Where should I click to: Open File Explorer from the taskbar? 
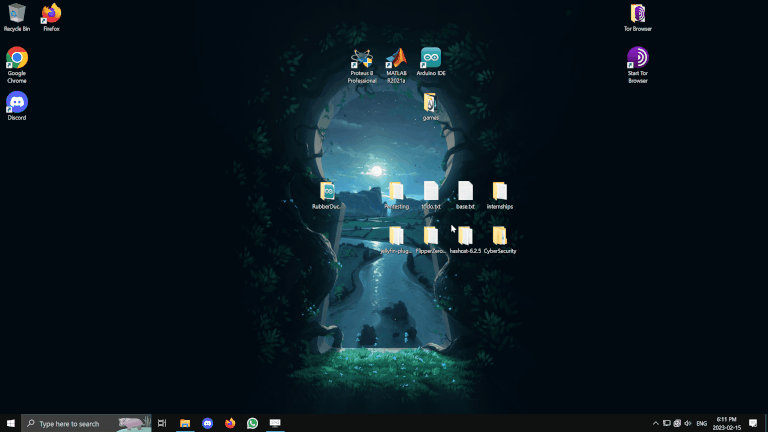[185, 423]
